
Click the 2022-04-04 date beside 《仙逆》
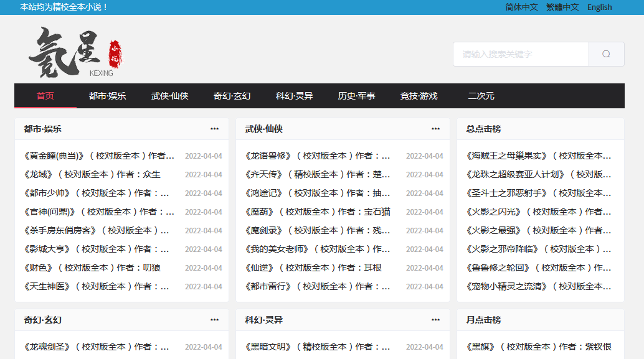pos(424,268)
